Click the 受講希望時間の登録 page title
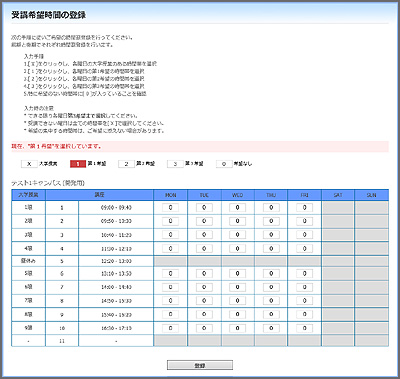Image resolution: width=400 pixels, height=379 pixels. coord(49,15)
